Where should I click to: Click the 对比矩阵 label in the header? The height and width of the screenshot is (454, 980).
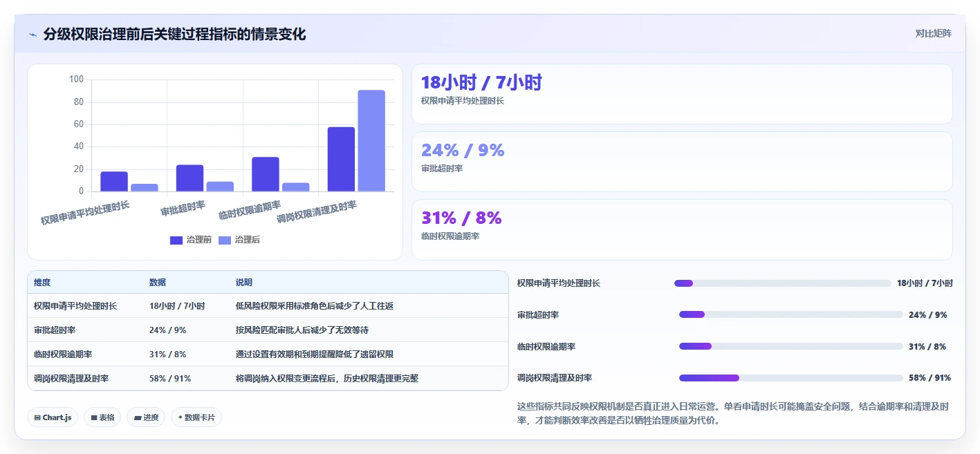pyautogui.click(x=934, y=33)
